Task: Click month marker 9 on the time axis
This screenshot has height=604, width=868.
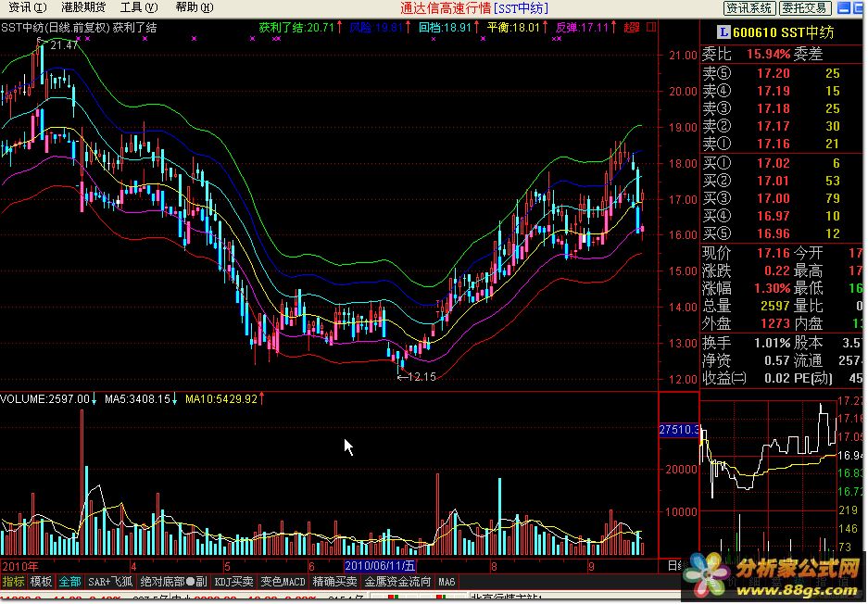Action: 591,566
